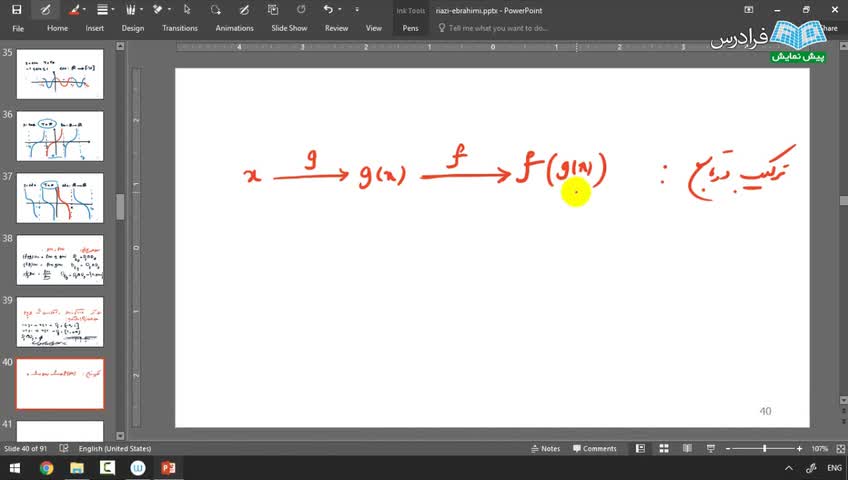Toggle the Notes pane
Image resolution: width=848 pixels, height=480 pixels.
coord(545,449)
